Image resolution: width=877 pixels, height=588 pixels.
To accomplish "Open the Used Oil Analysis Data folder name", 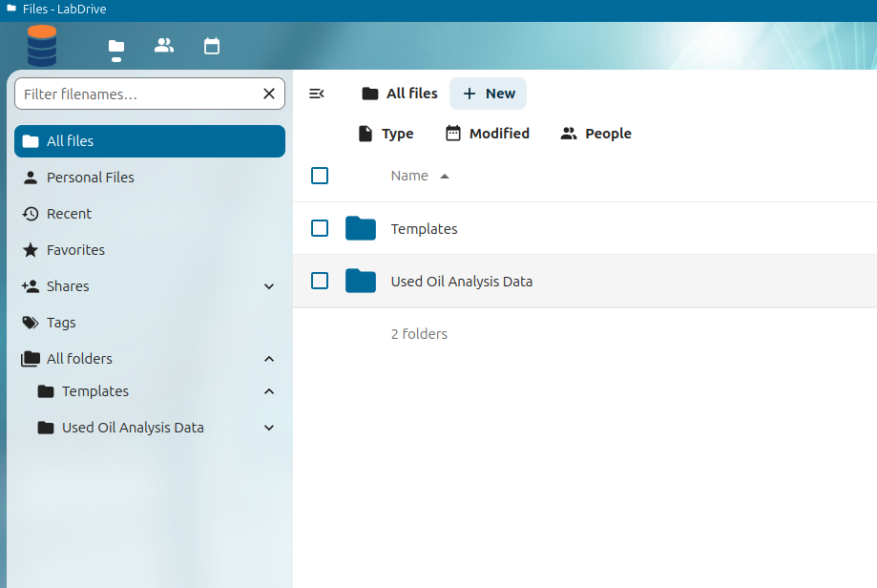I will click(x=462, y=282).
